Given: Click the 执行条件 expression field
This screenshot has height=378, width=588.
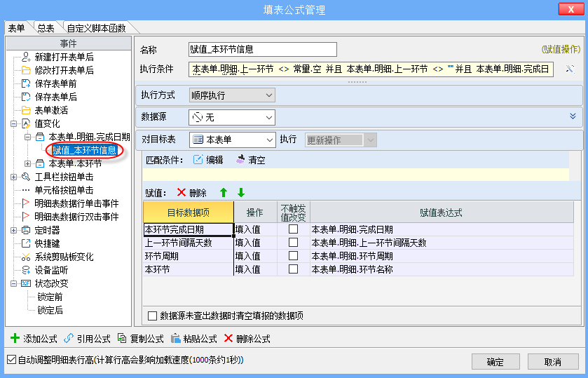Looking at the screenshot, I should click(x=371, y=69).
